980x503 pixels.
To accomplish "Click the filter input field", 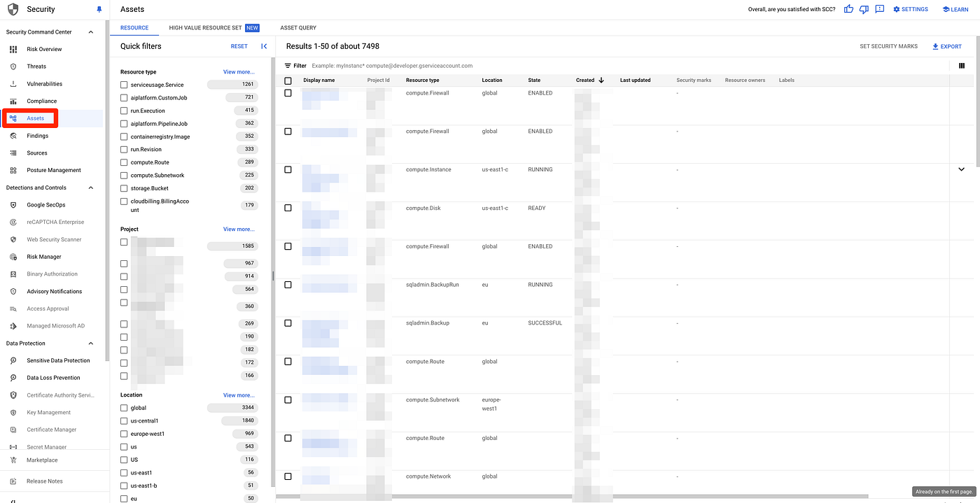I will [630, 66].
